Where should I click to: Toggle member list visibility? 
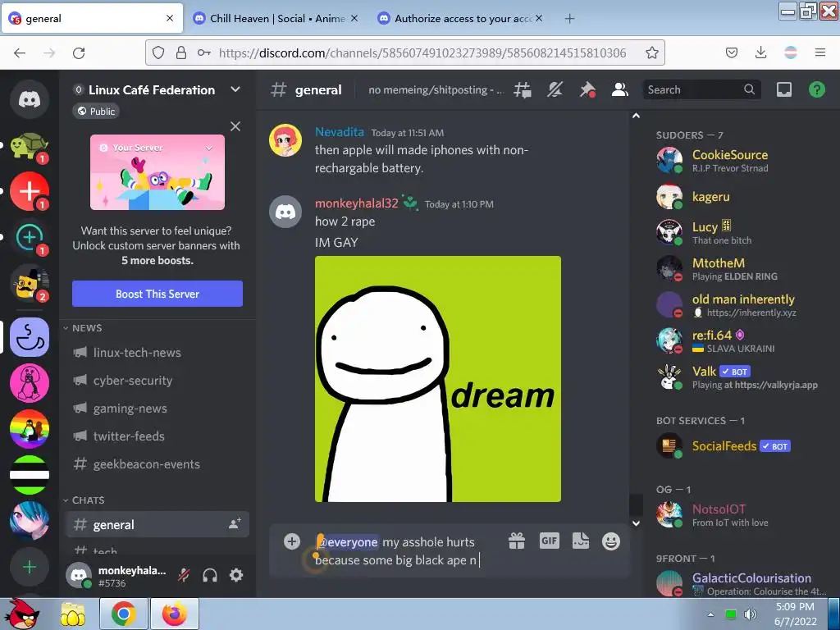pos(620,89)
